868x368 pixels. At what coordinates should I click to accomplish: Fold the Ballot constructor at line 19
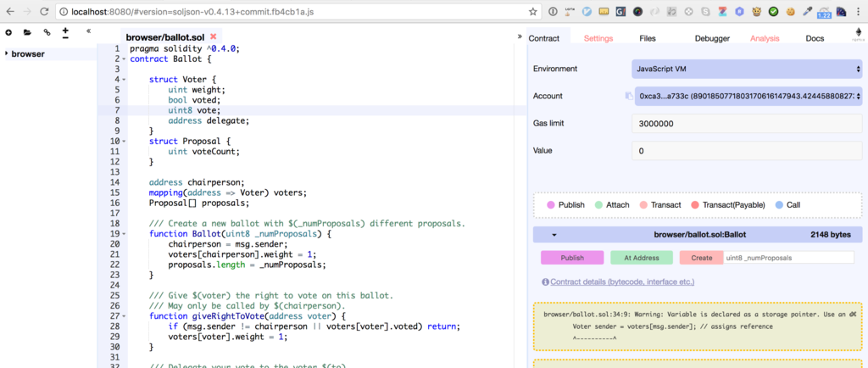pyautogui.click(x=124, y=234)
